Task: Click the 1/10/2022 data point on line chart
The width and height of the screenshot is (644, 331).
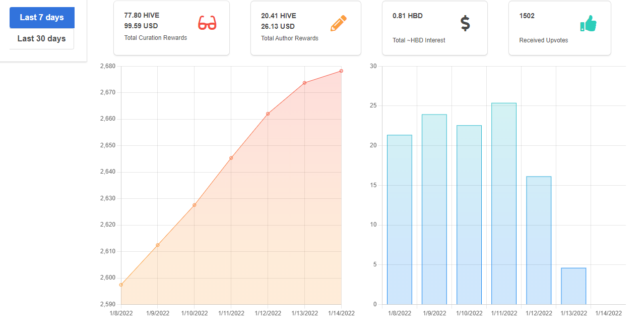Action: 195,205
